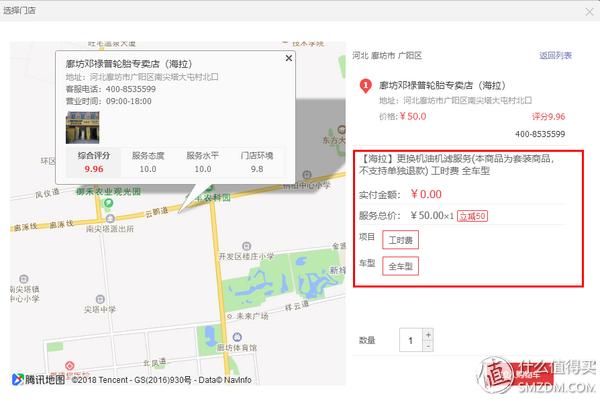Click the 返回列表 link
Viewport: 600px width, 399px height.
[x=555, y=55]
